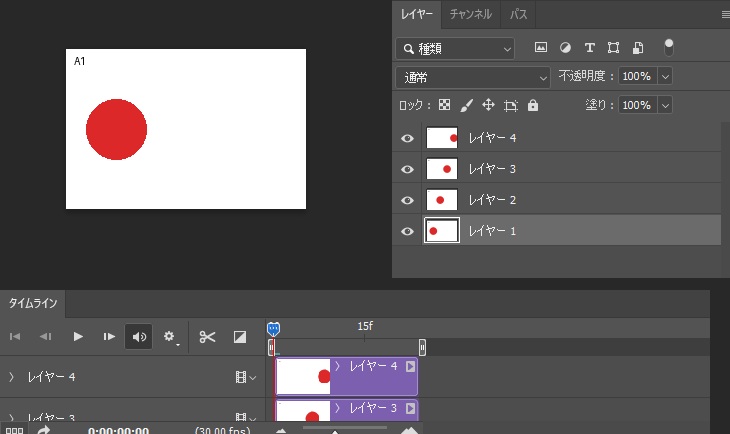
Task: Open timeline playback settings gear
Action: click(169, 336)
